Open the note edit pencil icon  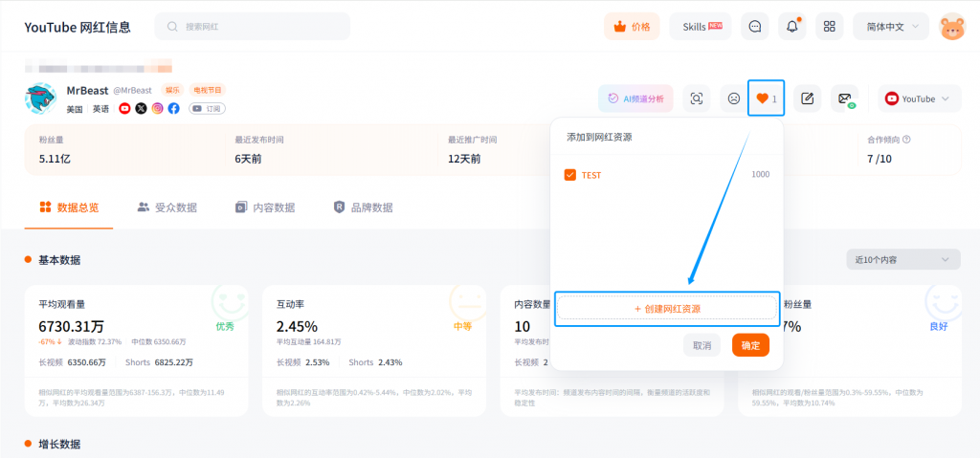pos(807,98)
